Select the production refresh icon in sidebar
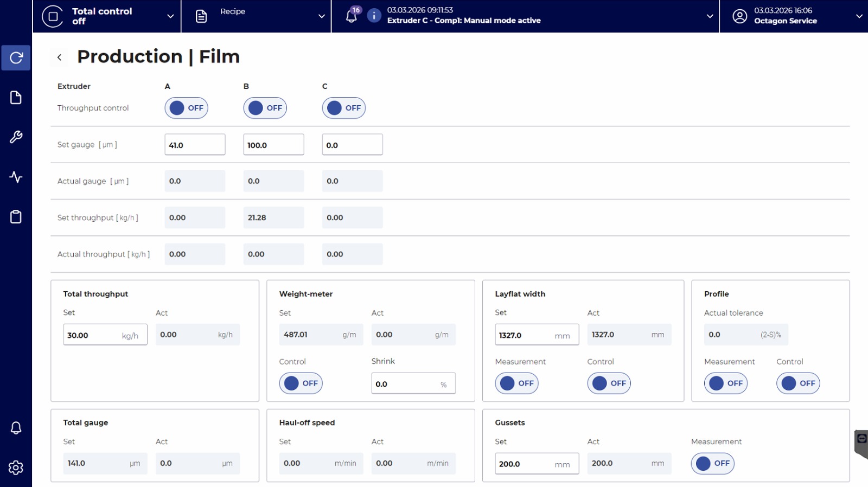Viewport: 868px width, 487px height. point(16,57)
